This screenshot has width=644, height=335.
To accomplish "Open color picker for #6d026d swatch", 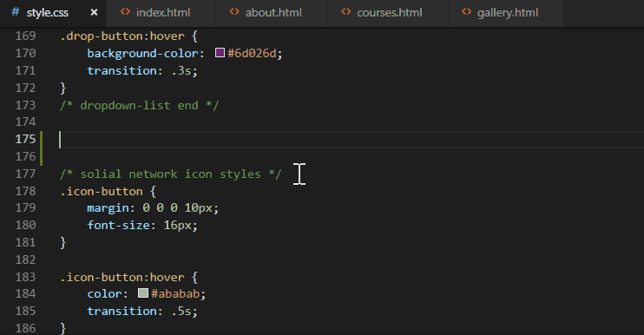I will coord(220,53).
